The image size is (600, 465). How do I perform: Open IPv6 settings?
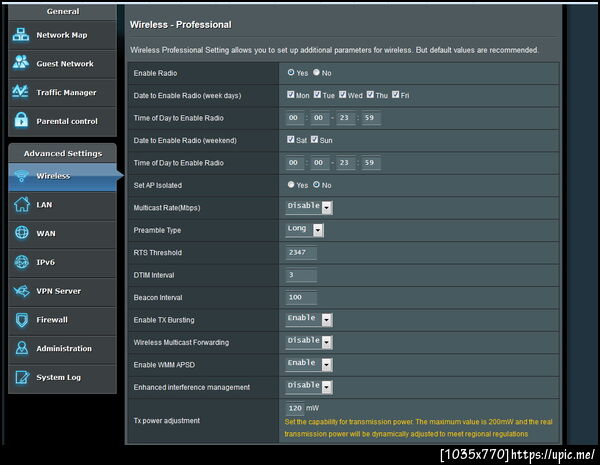[x=62, y=262]
